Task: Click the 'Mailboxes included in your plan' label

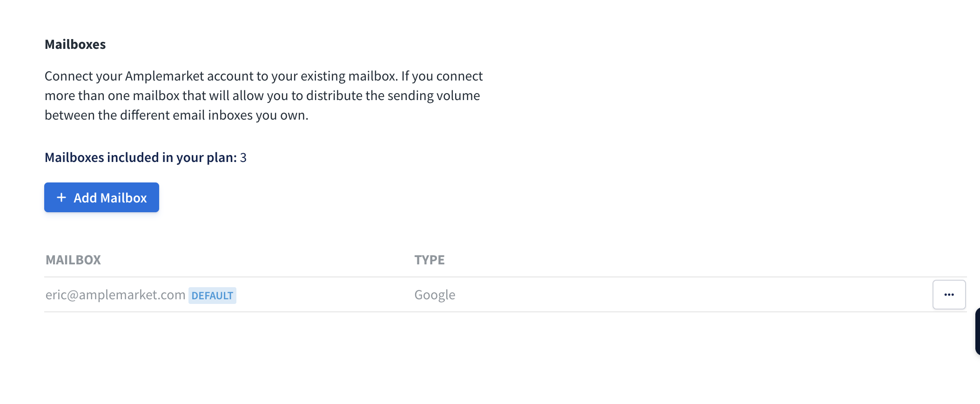Action: click(141, 157)
